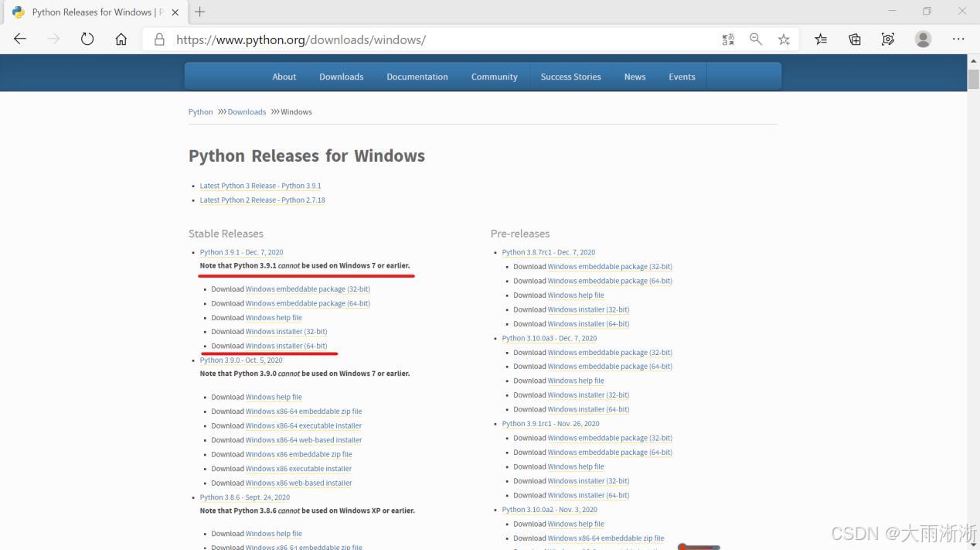Download 3.8.7rc1 Windows installer (64-bit)

[x=588, y=324]
